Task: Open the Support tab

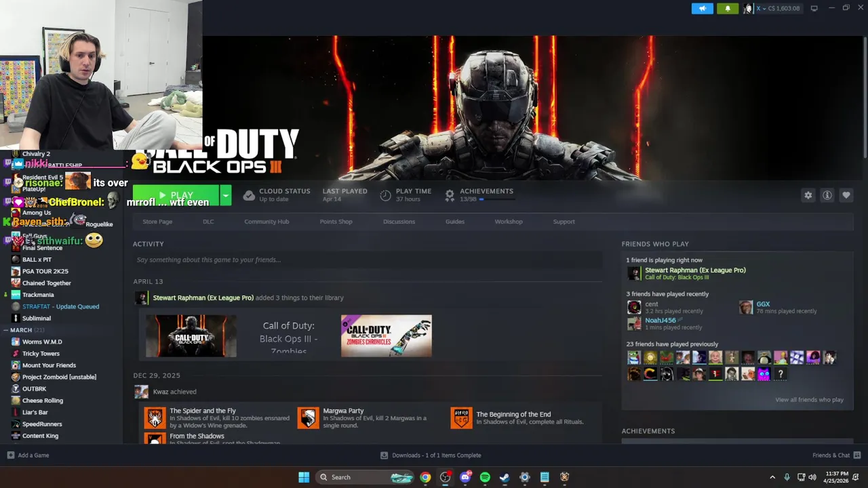Action: point(564,222)
